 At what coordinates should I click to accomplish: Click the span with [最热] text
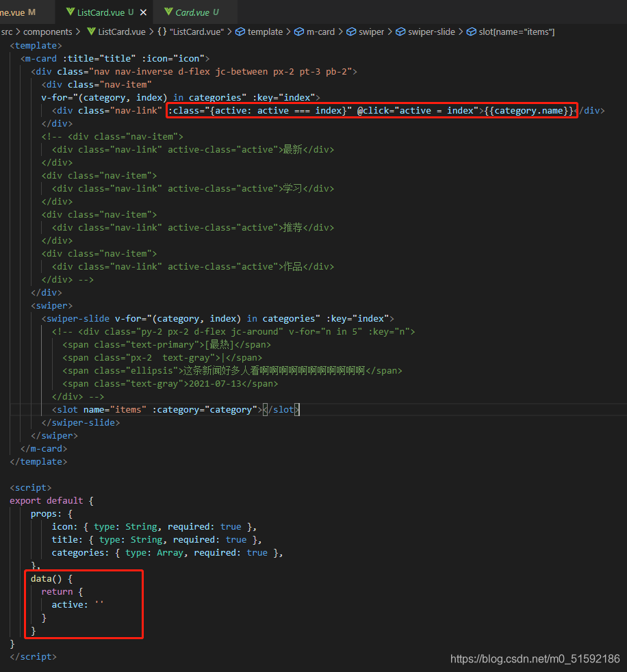coord(167,345)
